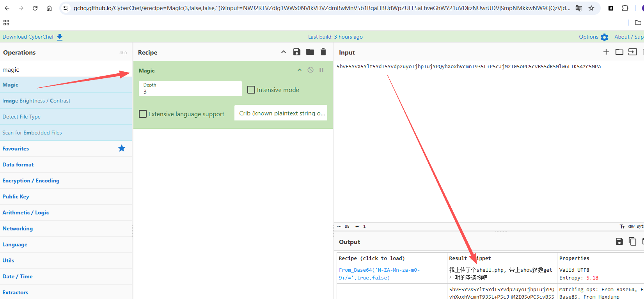Expand the Public Key category
The width and height of the screenshot is (644, 299).
click(66, 196)
